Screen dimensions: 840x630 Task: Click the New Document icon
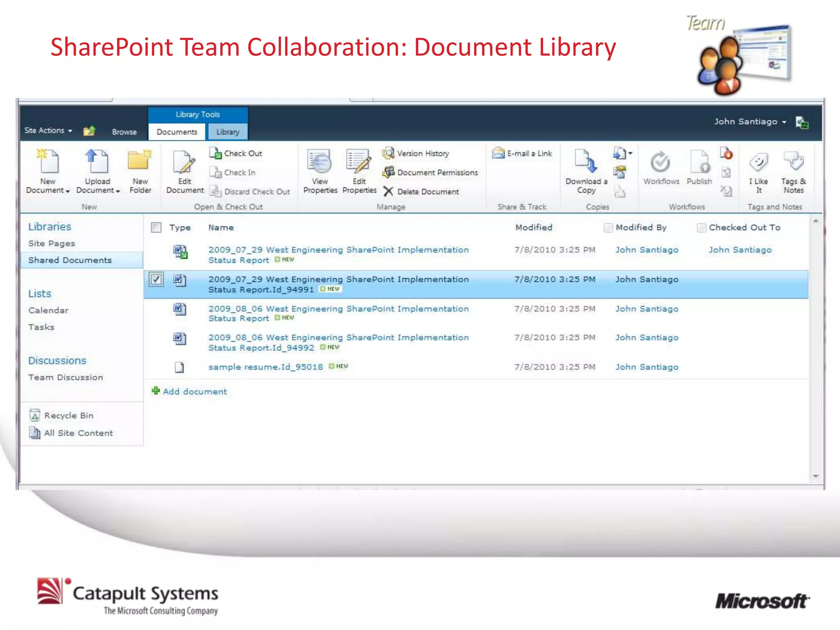(48, 161)
